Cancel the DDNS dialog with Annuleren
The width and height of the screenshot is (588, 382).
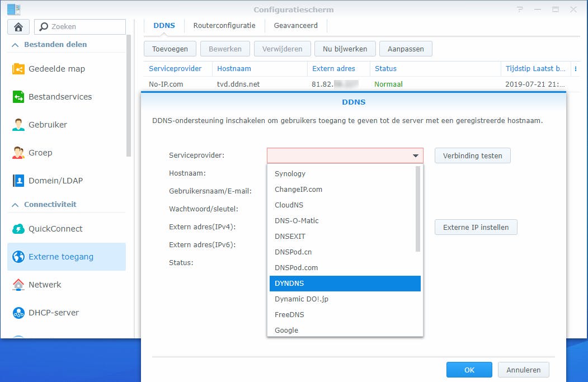coord(524,370)
